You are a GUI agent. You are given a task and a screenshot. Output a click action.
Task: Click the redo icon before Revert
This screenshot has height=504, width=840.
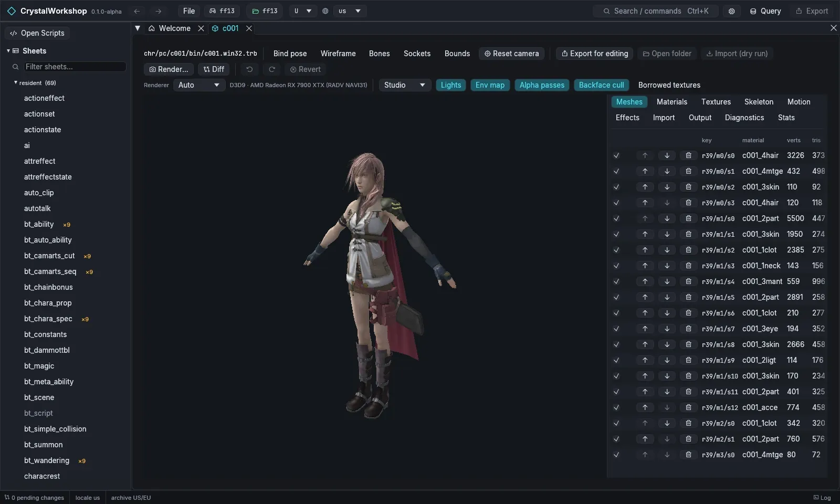pos(272,69)
